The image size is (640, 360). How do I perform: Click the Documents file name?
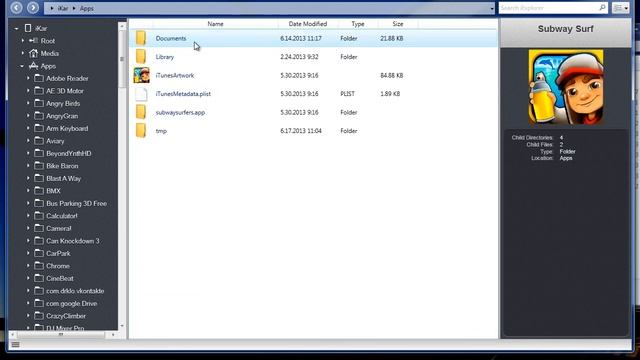[x=171, y=38]
